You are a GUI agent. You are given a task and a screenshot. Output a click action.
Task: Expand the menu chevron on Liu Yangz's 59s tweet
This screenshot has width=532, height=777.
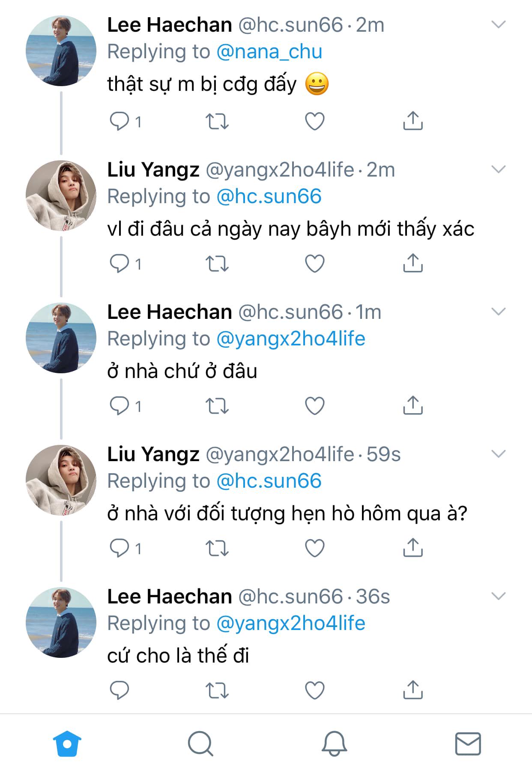tap(499, 454)
